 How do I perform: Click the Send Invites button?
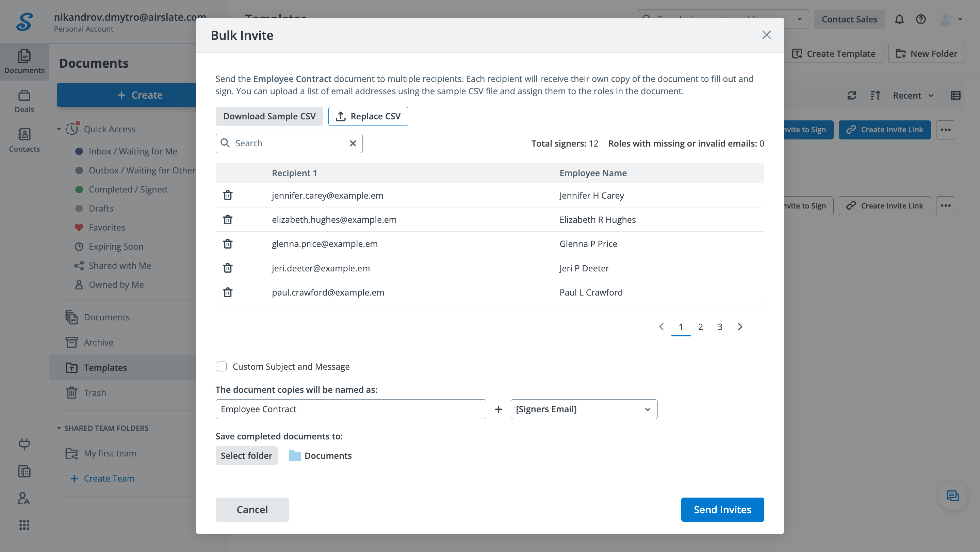click(722, 509)
